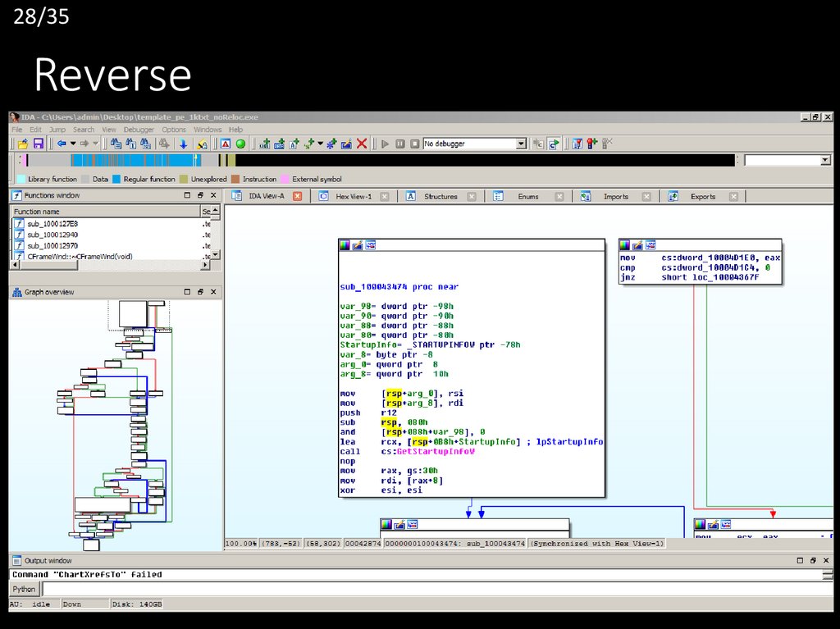Close the IDA View-A tab

pyautogui.click(x=297, y=197)
